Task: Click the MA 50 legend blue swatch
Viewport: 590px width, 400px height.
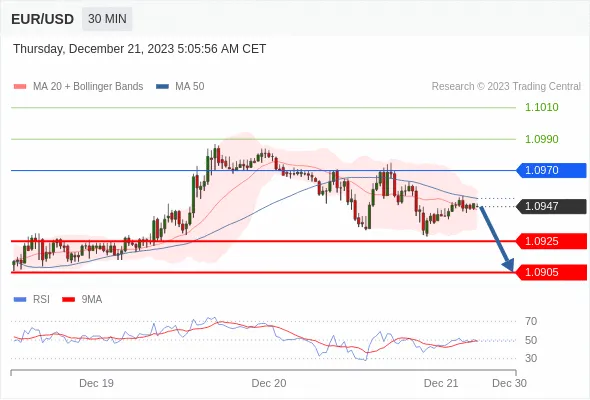Action: click(x=162, y=87)
